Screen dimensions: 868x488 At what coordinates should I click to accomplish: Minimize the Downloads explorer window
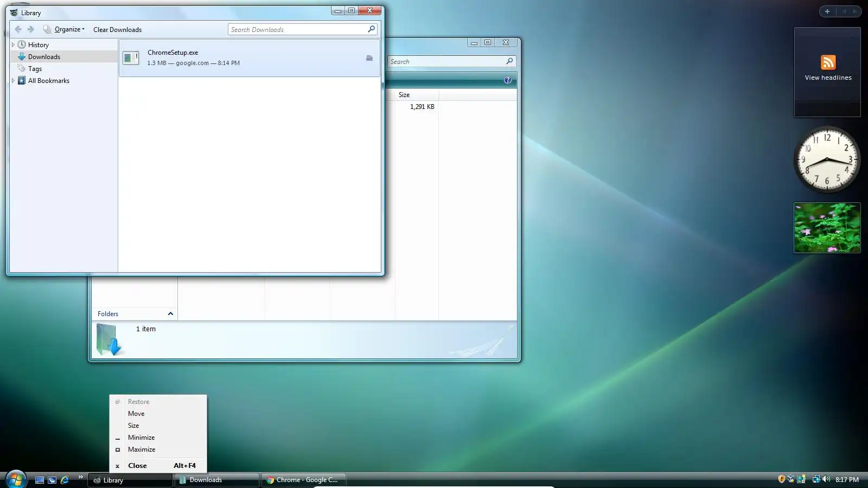pos(474,42)
